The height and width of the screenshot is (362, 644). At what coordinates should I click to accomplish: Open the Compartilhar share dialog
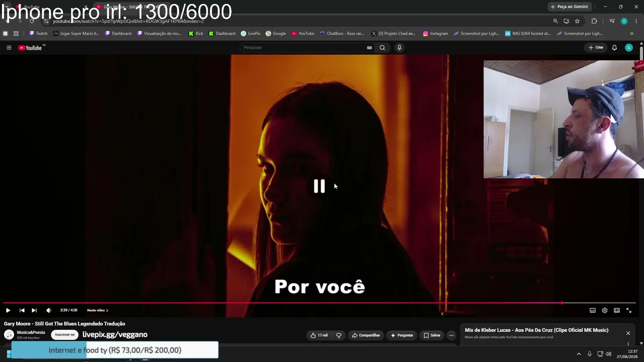click(366, 335)
